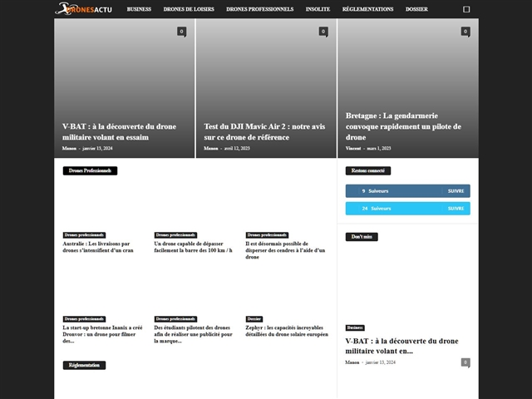Click author Manon under V-BAT featured article
The height and width of the screenshot is (399, 532).
point(69,148)
